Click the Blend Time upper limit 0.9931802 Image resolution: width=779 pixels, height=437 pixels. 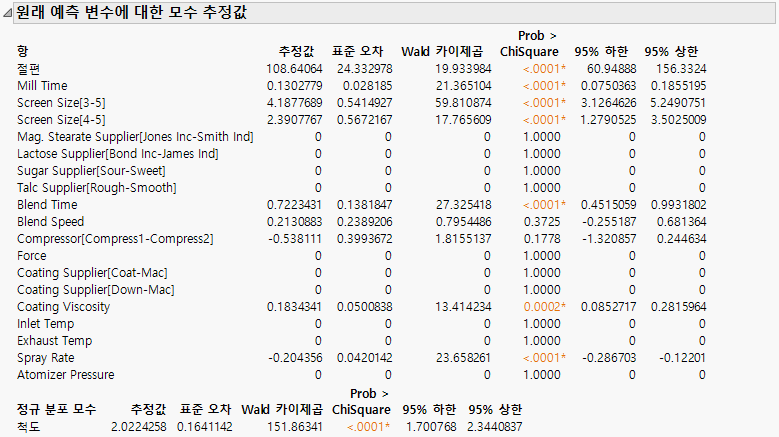[679, 205]
